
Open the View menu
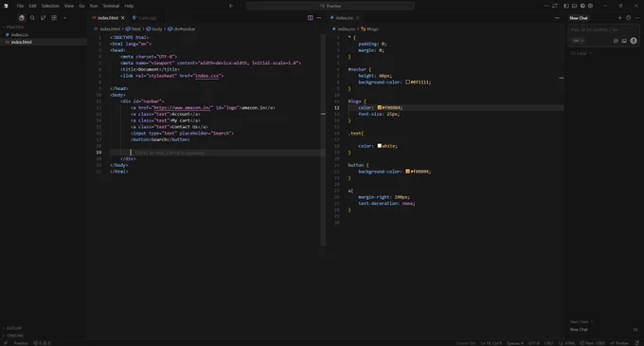point(69,6)
